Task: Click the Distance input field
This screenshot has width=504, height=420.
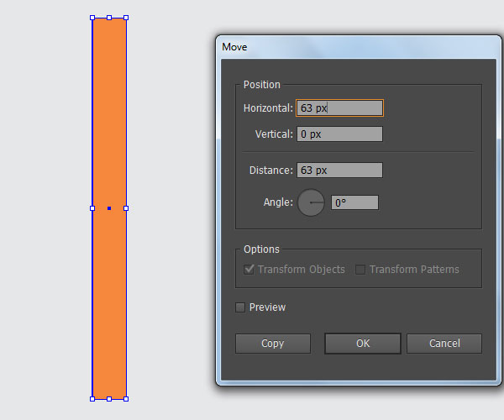Action: pos(339,170)
